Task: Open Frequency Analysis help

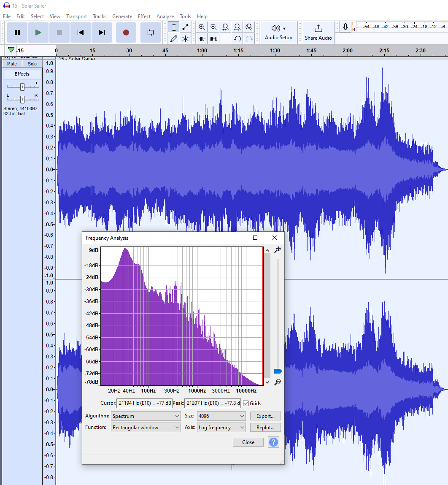Action: point(274,442)
